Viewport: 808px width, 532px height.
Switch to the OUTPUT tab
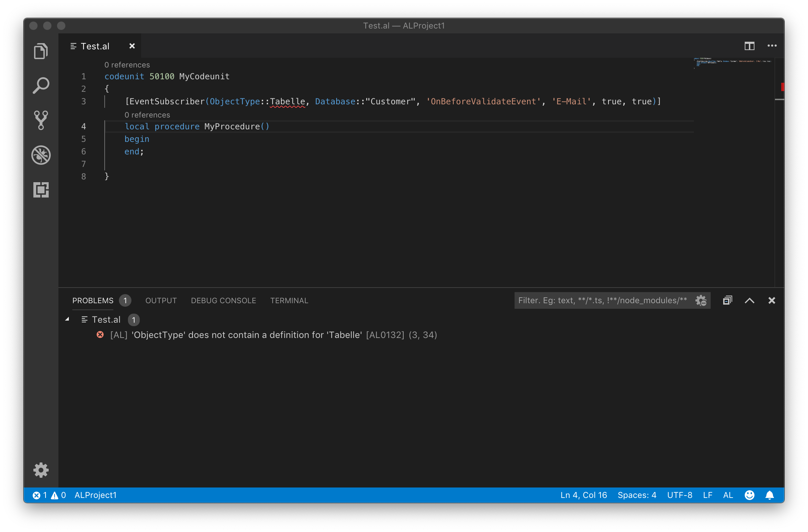[161, 300]
